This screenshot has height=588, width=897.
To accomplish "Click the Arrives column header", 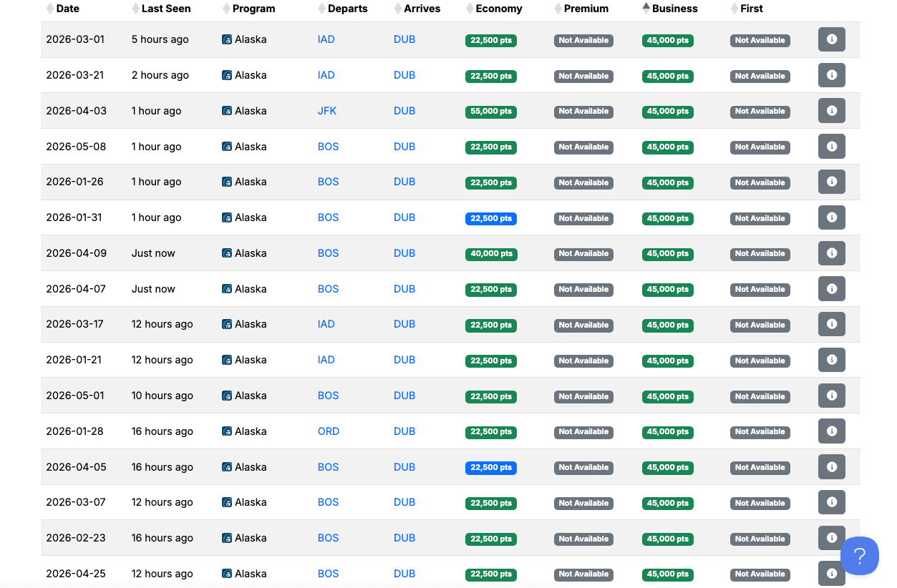I will pyautogui.click(x=423, y=9).
